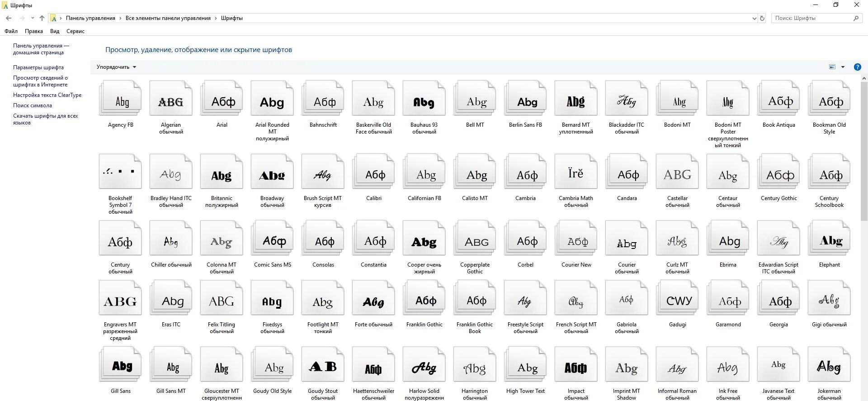Select the Edwardian Script ITC font icon

[x=778, y=238]
